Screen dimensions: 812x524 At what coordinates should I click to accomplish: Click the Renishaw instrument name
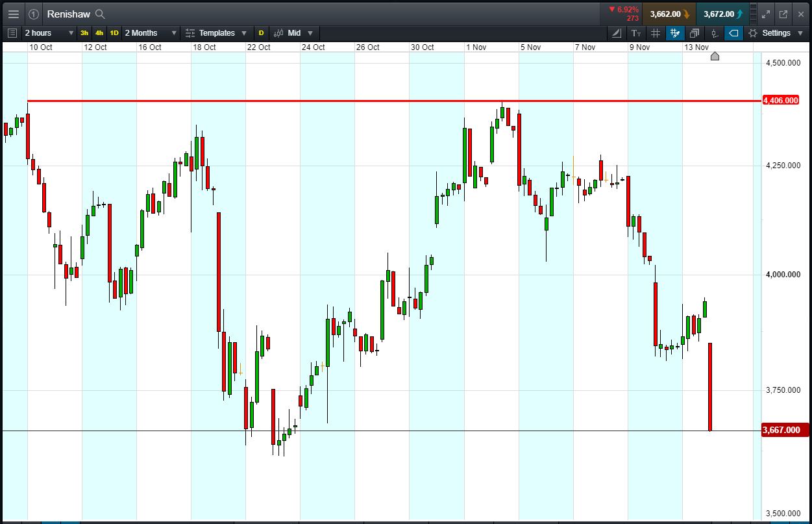pos(69,14)
